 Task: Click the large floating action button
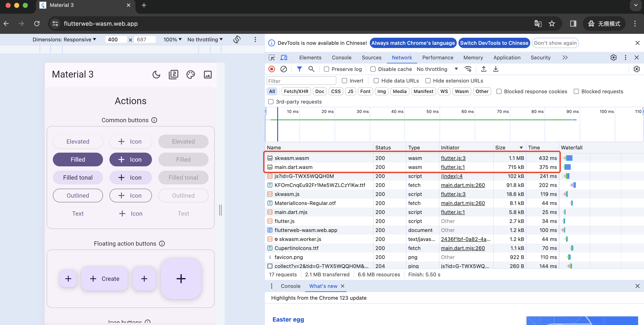point(181,278)
